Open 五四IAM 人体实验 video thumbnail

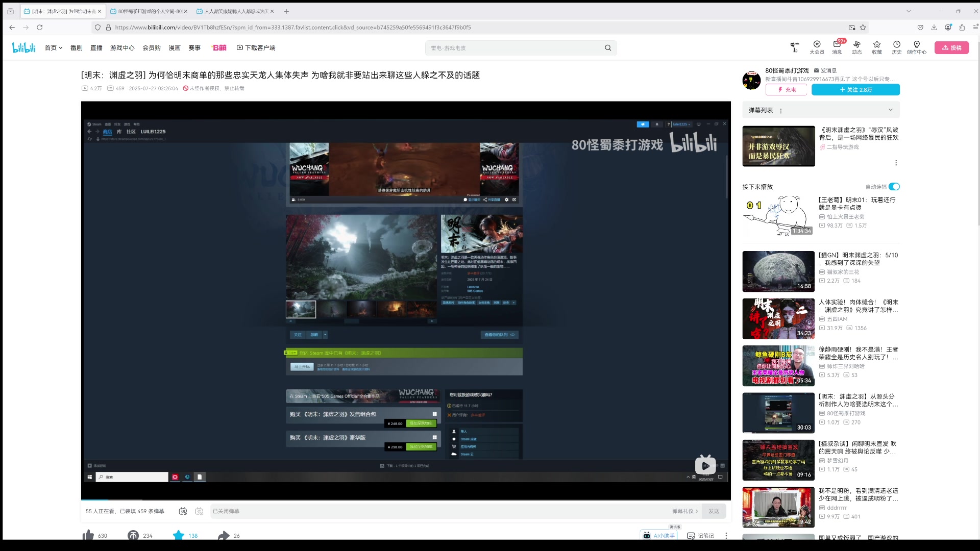tap(778, 318)
